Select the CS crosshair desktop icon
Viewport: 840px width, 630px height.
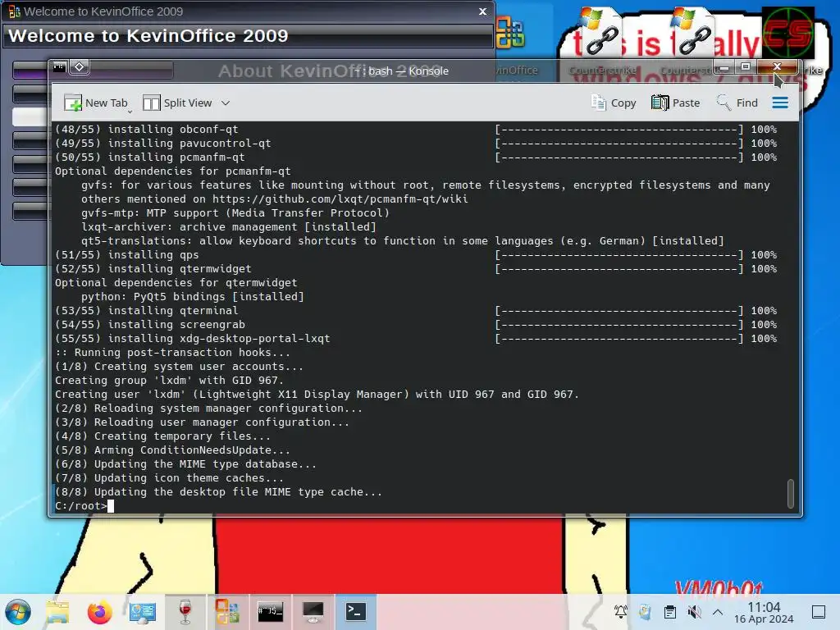point(788,33)
